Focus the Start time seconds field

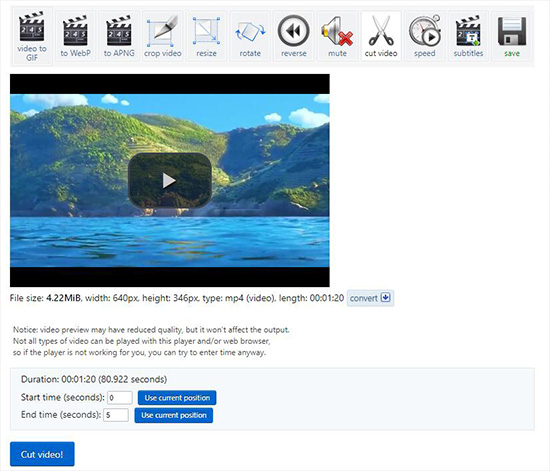click(x=120, y=398)
